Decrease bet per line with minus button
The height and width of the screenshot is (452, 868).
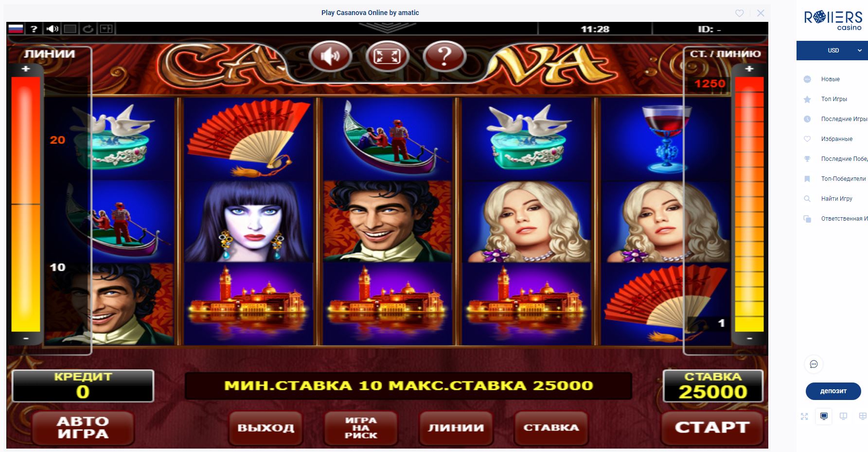749,338
